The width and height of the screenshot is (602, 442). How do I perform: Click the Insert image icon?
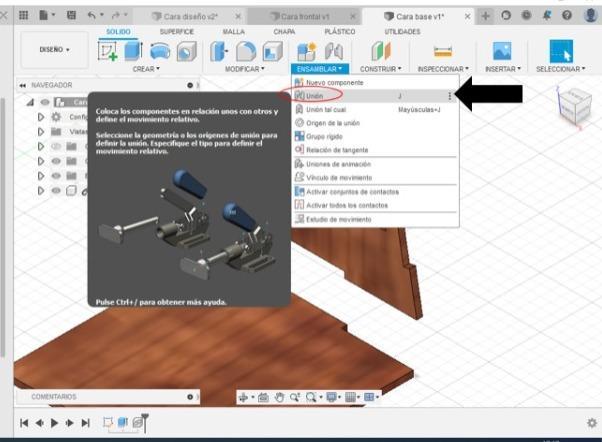tap(502, 51)
